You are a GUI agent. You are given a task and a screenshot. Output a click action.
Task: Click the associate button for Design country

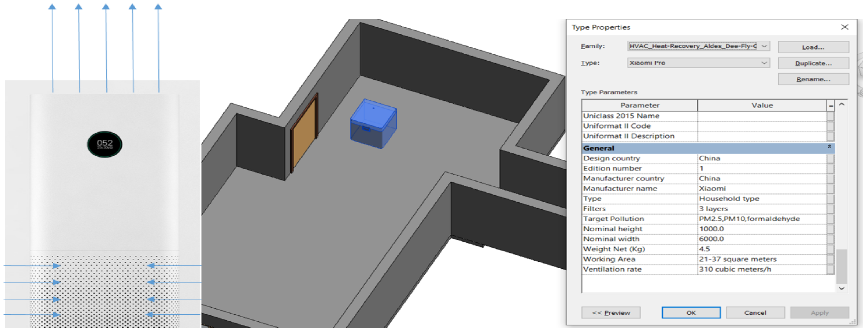click(831, 158)
